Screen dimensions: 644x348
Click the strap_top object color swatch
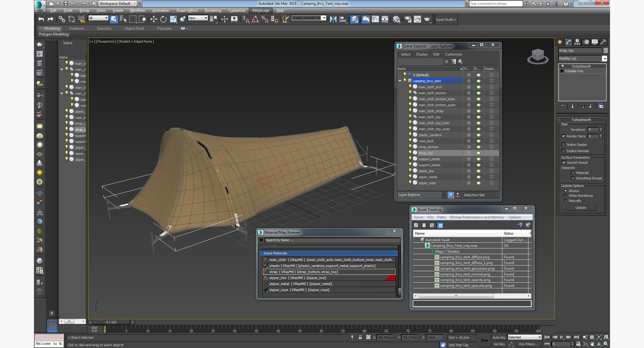click(x=606, y=50)
